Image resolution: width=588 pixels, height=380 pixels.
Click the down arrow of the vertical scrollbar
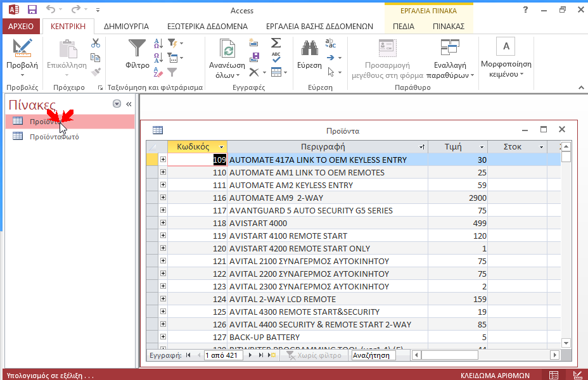pyautogui.click(x=566, y=343)
